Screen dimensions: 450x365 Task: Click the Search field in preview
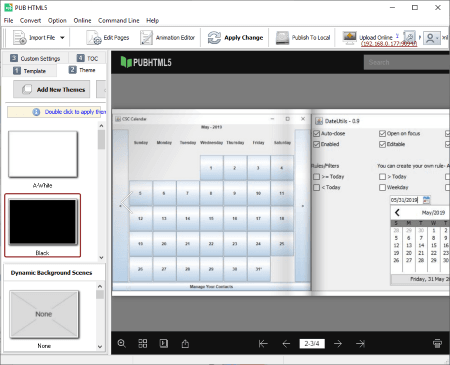407,62
